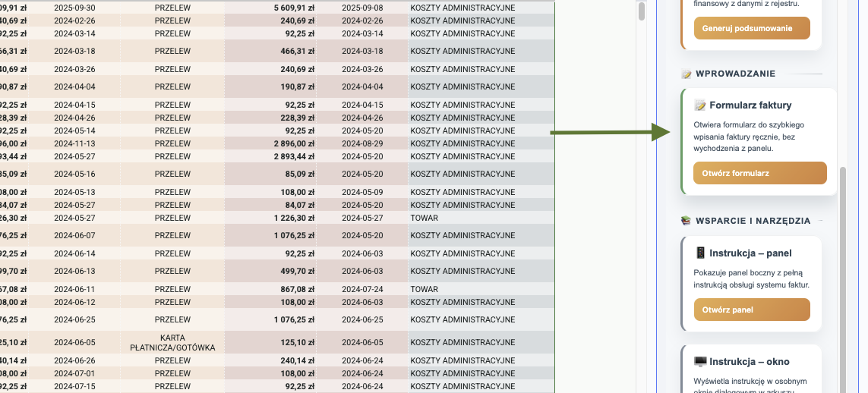Open the invoice form with Otwórz formularz
868x393 pixels.
coord(759,173)
